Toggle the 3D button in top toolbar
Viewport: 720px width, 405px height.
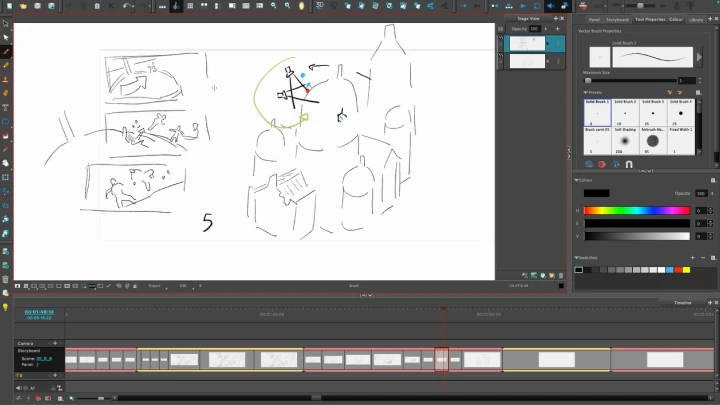coord(320,5)
